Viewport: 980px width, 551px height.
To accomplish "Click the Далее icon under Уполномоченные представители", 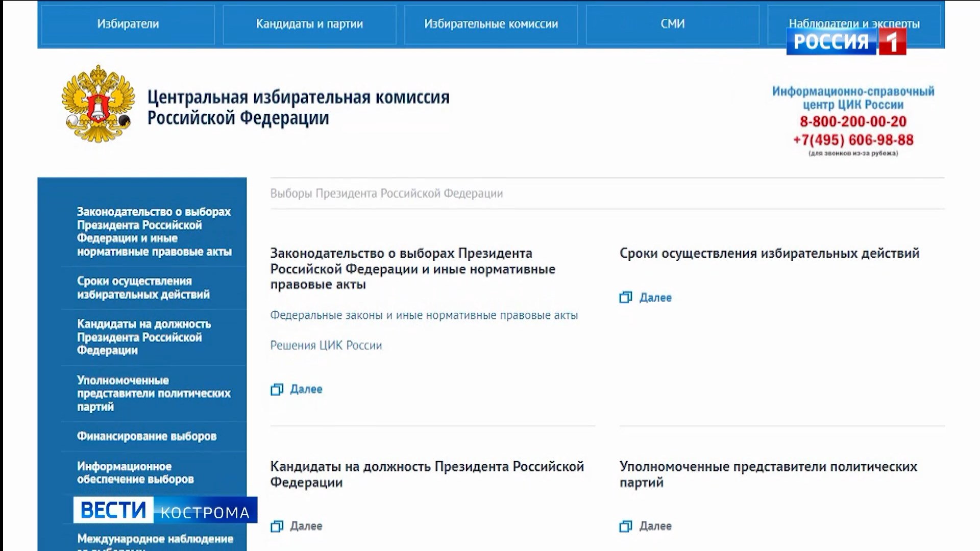I will 626,526.
